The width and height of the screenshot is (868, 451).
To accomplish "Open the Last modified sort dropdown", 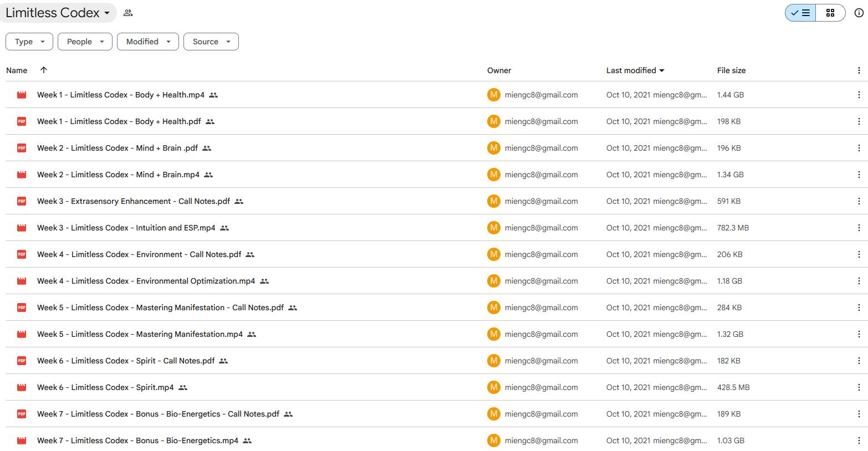I will 635,70.
